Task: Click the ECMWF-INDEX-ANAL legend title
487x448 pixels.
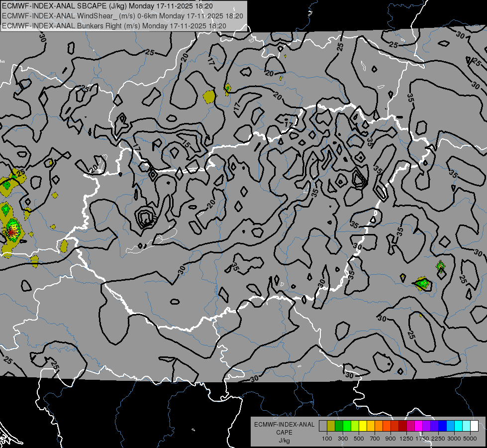Action: 284,425
